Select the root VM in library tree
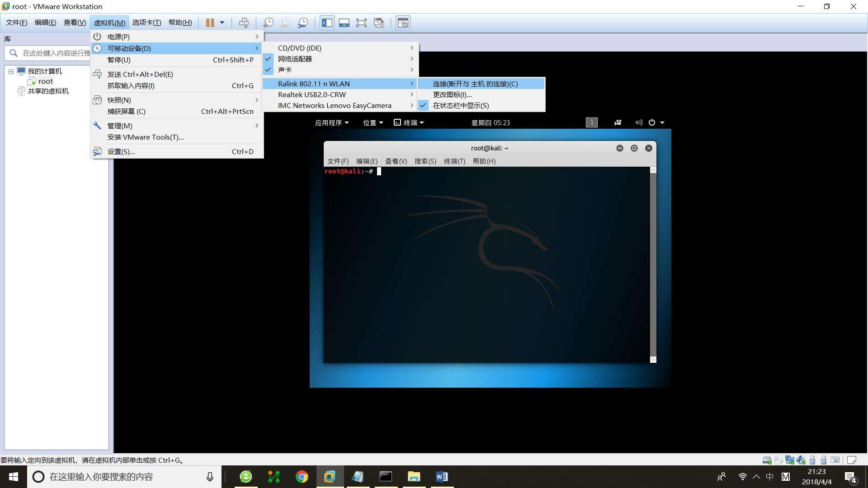868x488 pixels. [x=45, y=81]
